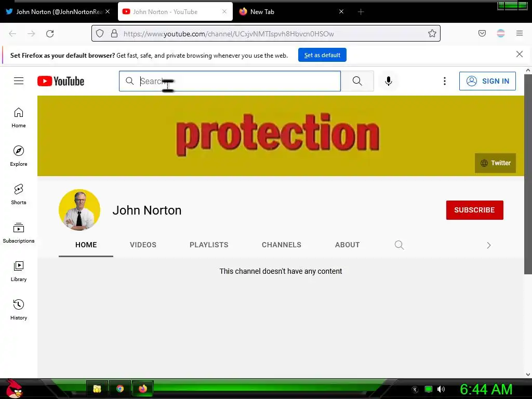Click the Twitter link on channel banner
The height and width of the screenshot is (399, 532).
(x=495, y=163)
